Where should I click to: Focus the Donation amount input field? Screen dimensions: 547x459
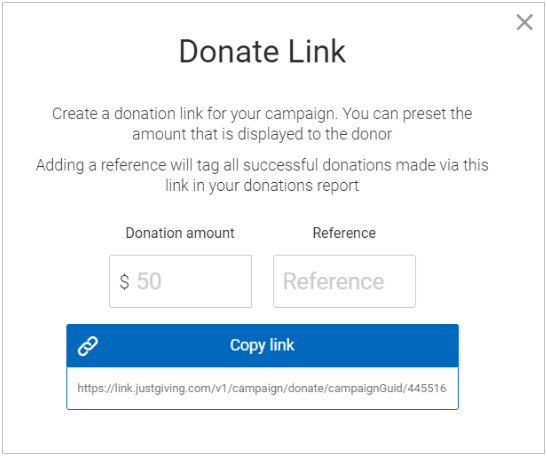pyautogui.click(x=180, y=281)
